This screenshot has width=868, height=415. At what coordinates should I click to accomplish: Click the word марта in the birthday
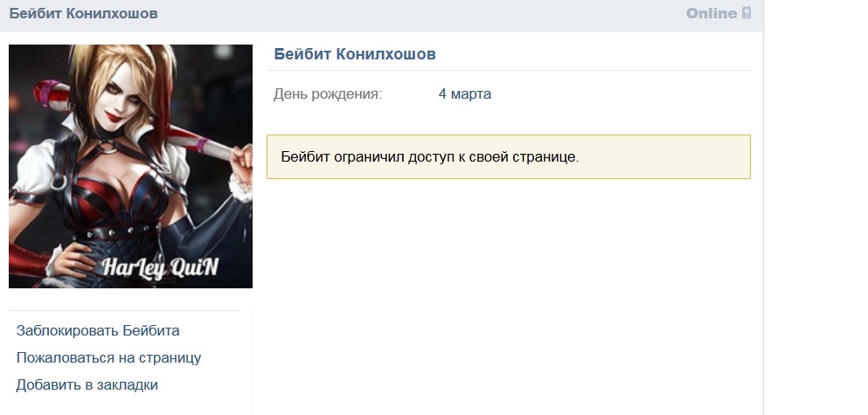(x=470, y=94)
